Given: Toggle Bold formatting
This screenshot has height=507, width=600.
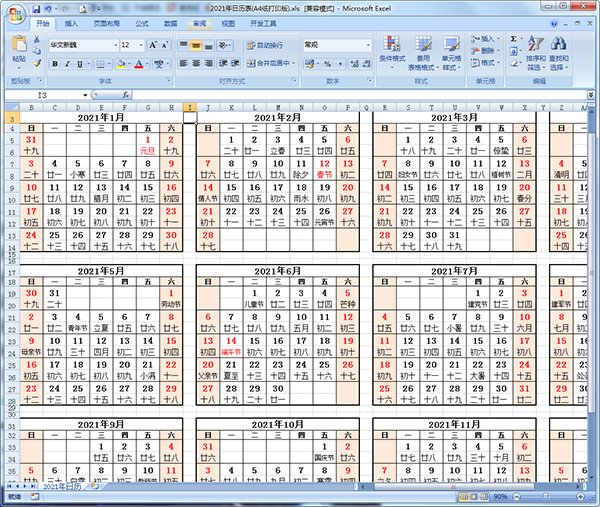Looking at the screenshot, I should (x=55, y=64).
